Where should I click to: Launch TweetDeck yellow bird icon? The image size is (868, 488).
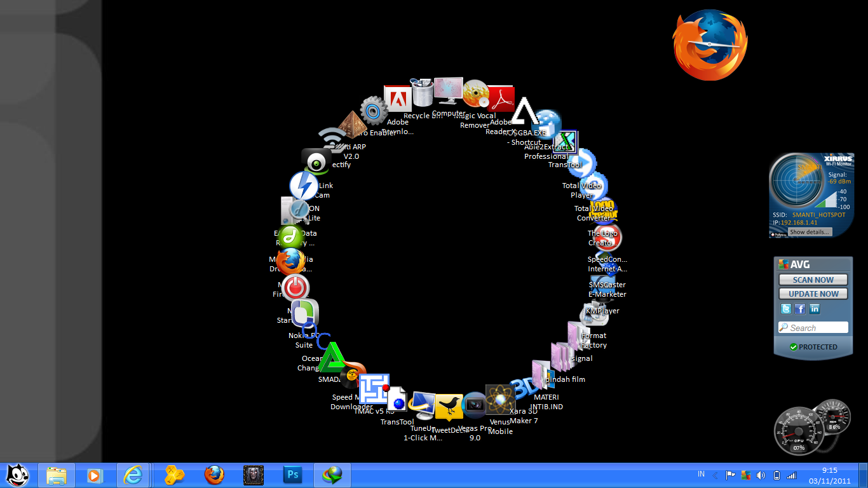449,408
